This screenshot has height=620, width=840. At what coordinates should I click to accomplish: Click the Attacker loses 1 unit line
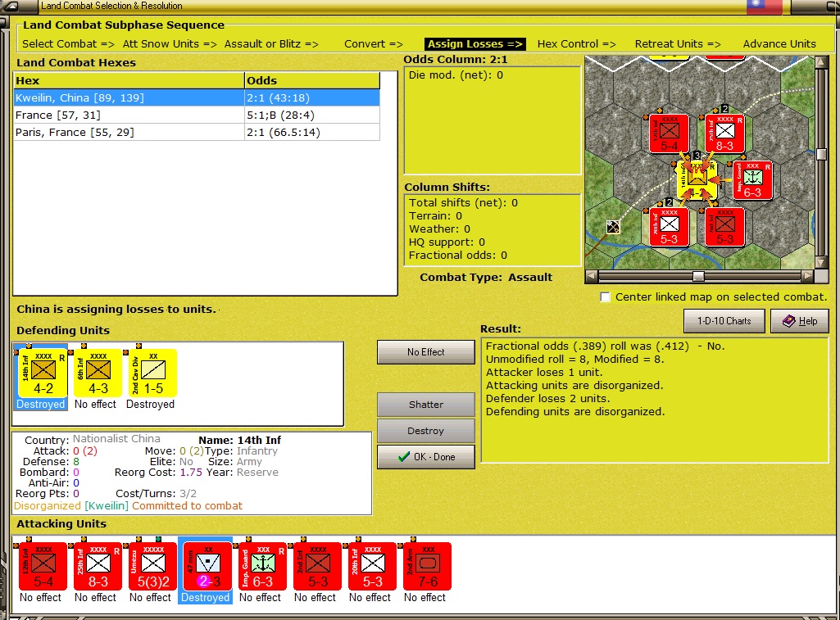point(544,372)
